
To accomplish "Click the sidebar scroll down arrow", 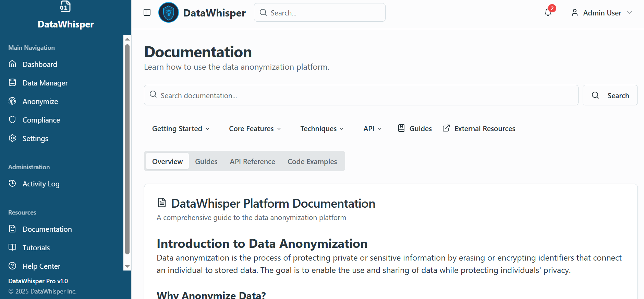I will [127, 266].
